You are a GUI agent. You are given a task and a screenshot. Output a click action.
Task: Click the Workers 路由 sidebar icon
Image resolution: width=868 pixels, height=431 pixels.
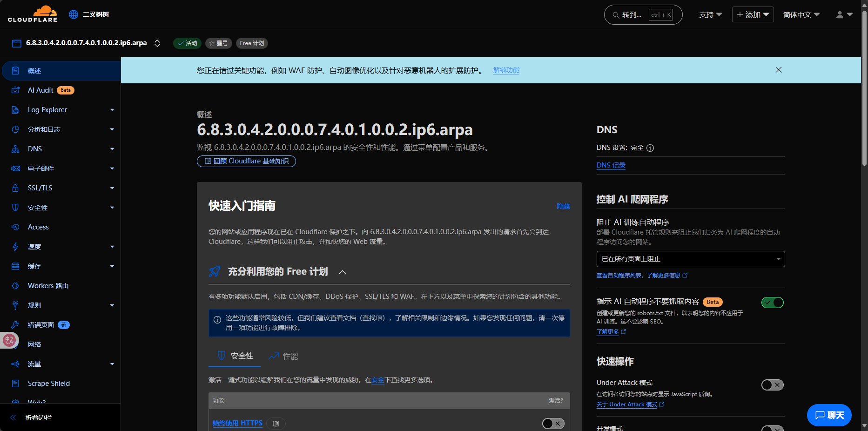click(15, 286)
